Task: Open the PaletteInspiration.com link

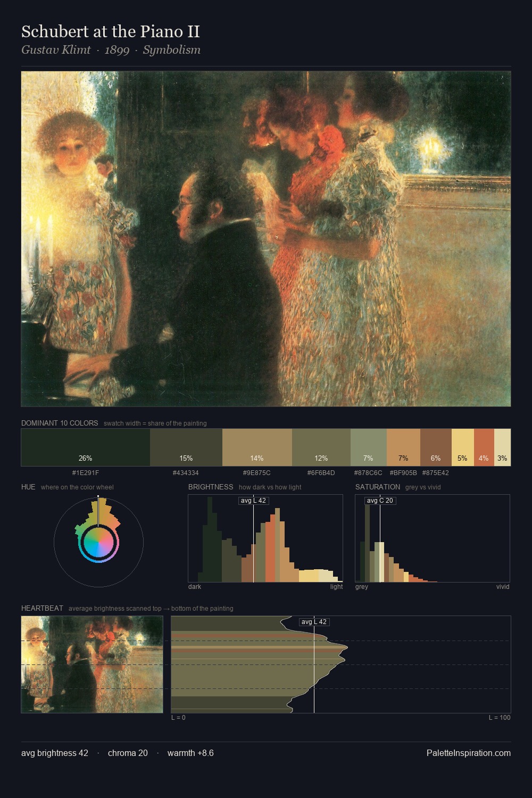Action: pos(469,753)
